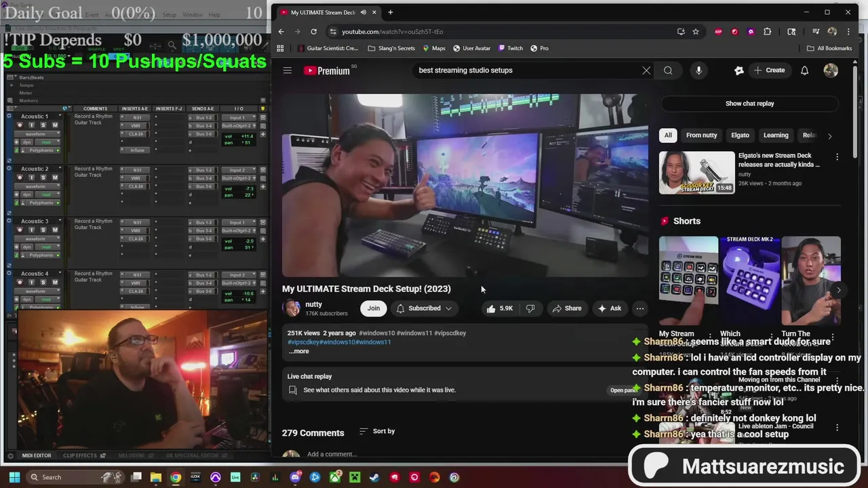
Task: Open options for Elgato's new Stream Deck video
Action: click(x=837, y=157)
